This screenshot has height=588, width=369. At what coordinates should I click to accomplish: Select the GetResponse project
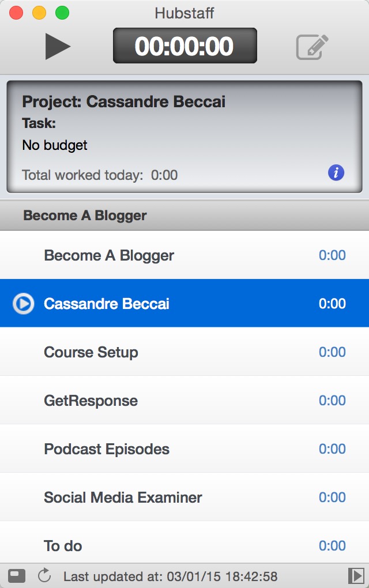[184, 400]
